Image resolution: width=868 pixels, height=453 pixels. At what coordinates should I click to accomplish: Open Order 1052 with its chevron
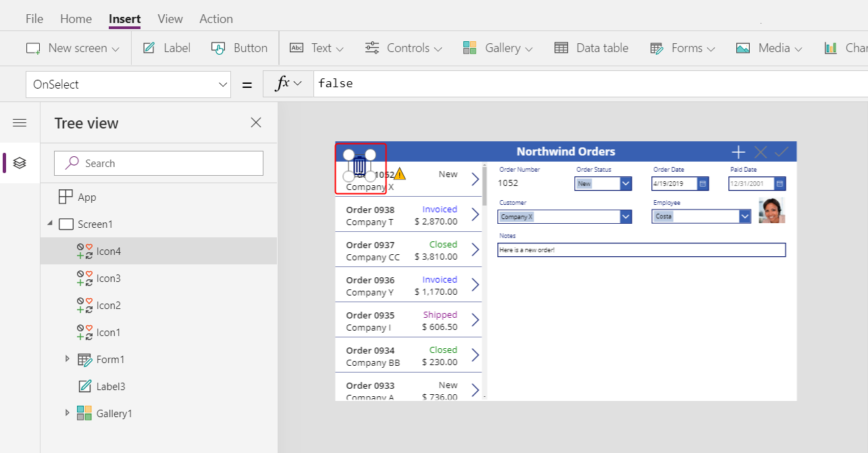tap(475, 179)
